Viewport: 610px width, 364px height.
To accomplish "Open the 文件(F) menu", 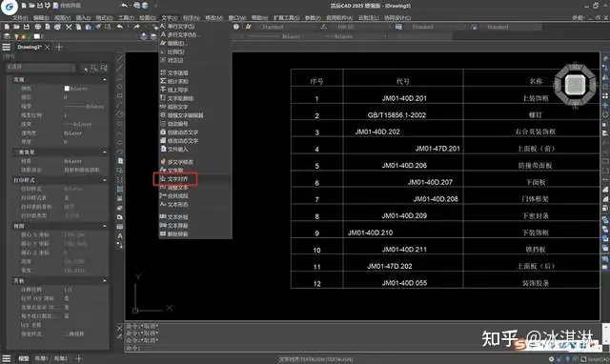I will [20, 18].
